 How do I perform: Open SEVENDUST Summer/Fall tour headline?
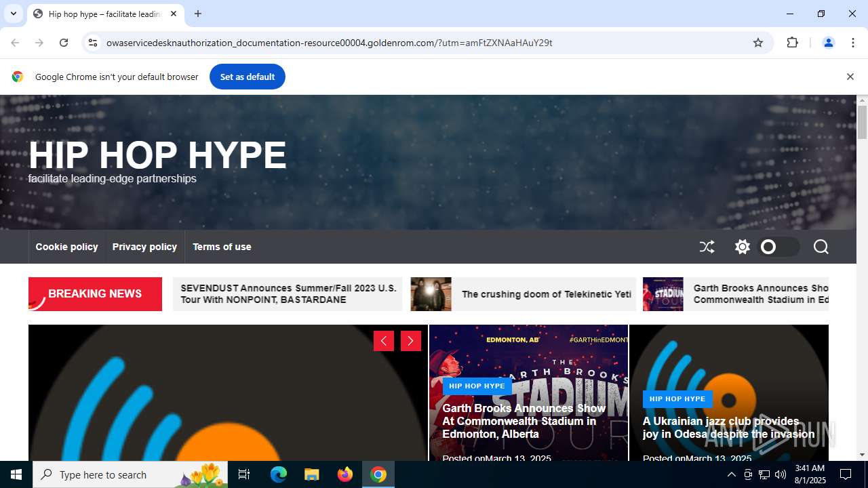coord(288,294)
